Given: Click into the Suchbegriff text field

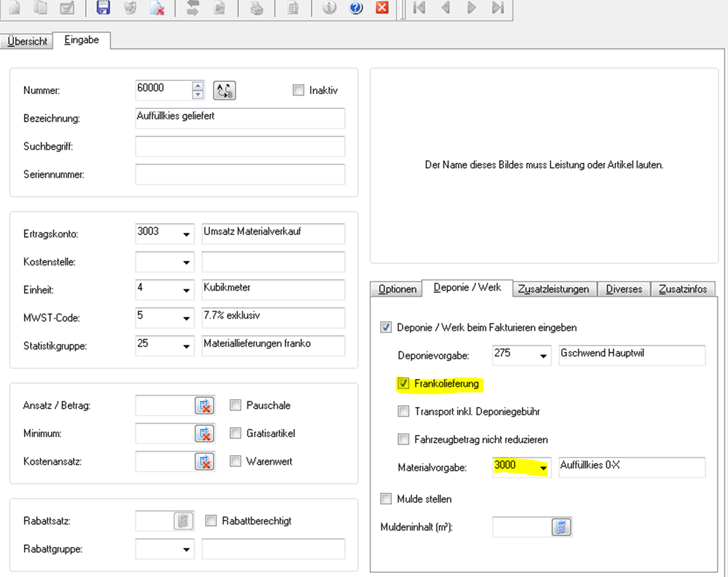Looking at the screenshot, I should (x=240, y=146).
